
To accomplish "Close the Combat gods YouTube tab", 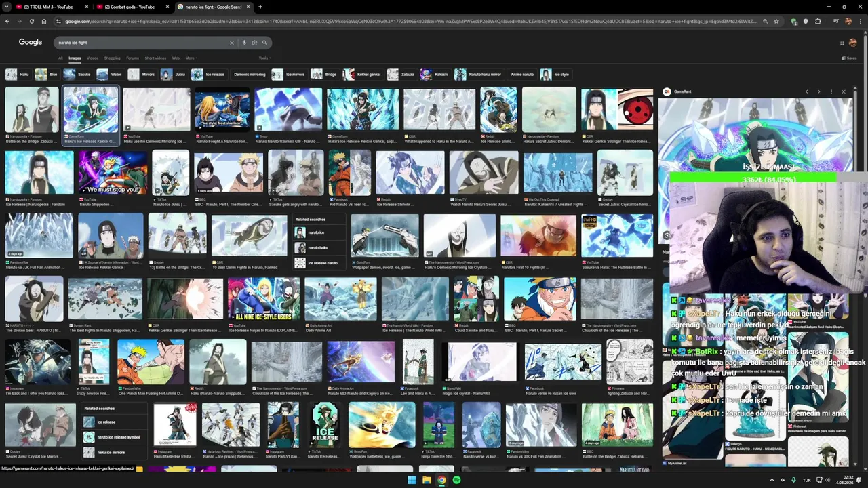I will (167, 7).
